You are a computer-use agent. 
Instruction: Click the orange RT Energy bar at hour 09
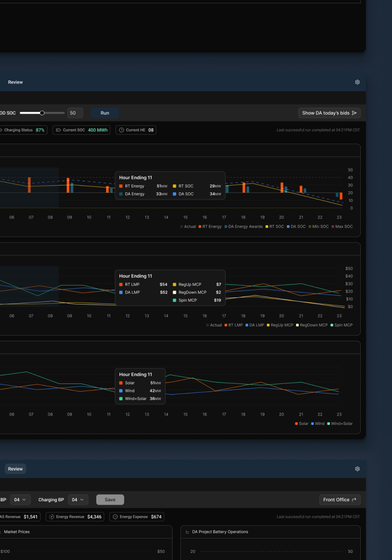(68, 185)
